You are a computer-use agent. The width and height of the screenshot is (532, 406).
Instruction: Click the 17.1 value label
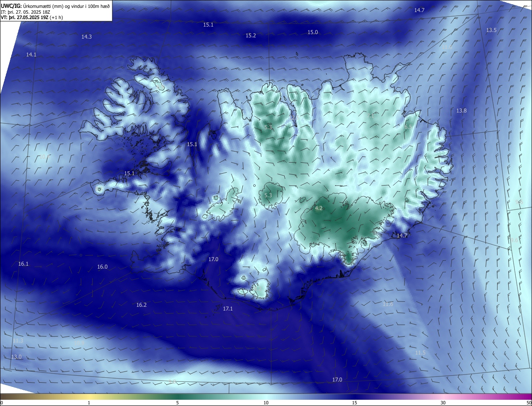coord(228,309)
